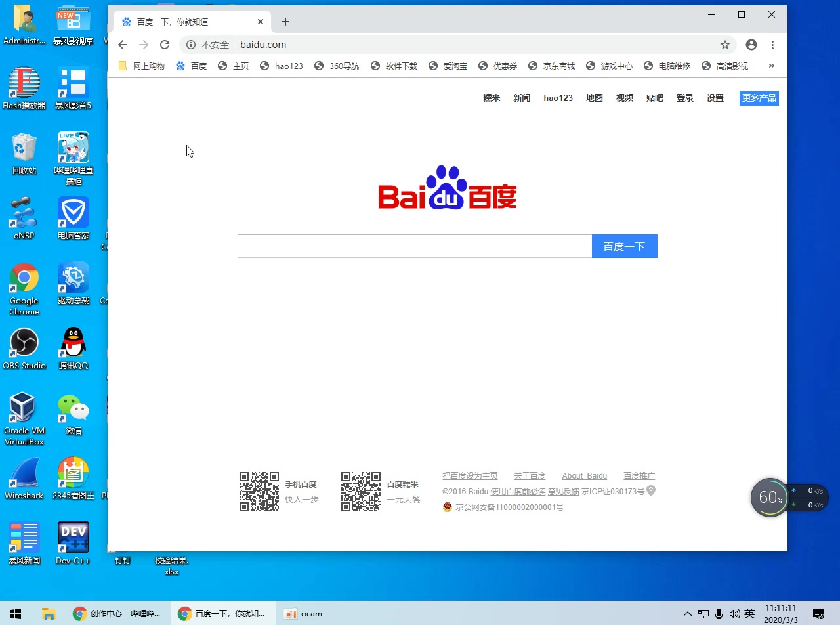This screenshot has height=625, width=840.
Task: Click the 京公网安备11000002000001号 link
Action: pos(509,507)
